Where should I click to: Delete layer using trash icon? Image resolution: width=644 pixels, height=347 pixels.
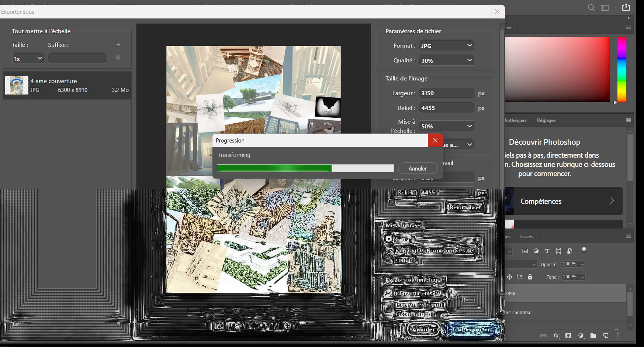point(618,336)
